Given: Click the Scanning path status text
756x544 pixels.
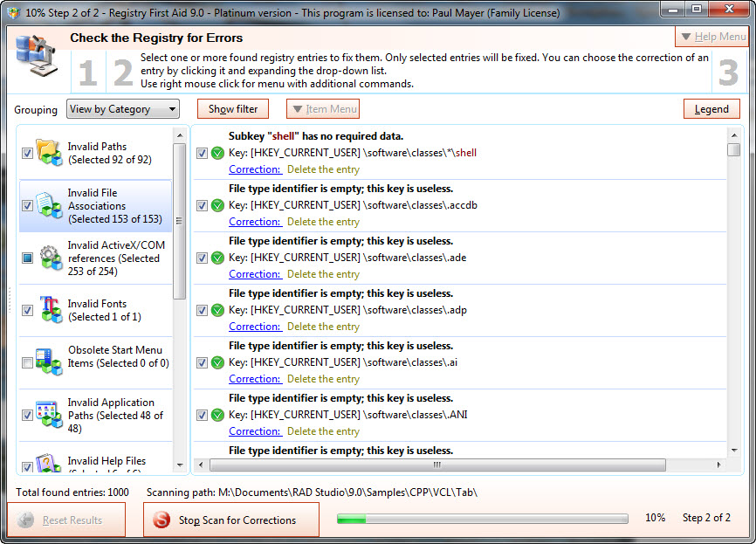Looking at the screenshot, I should pos(312,492).
